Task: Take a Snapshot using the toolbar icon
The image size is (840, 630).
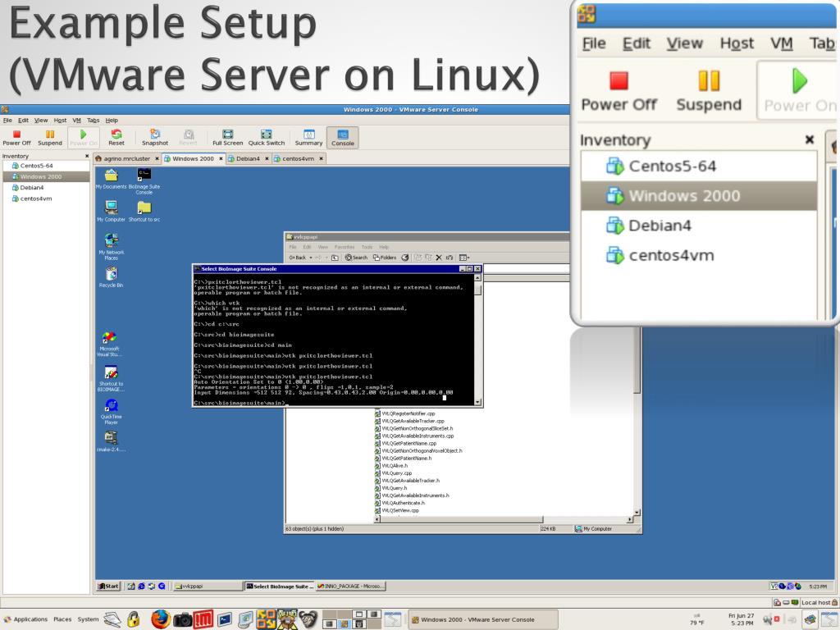Action: tap(155, 138)
